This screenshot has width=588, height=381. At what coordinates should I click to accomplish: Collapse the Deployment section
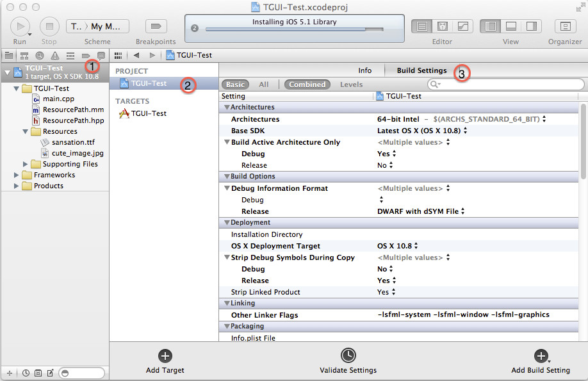click(x=227, y=223)
